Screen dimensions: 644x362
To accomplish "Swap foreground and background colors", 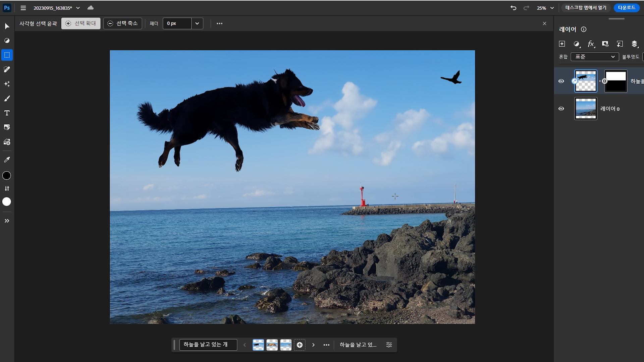I will (x=7, y=188).
